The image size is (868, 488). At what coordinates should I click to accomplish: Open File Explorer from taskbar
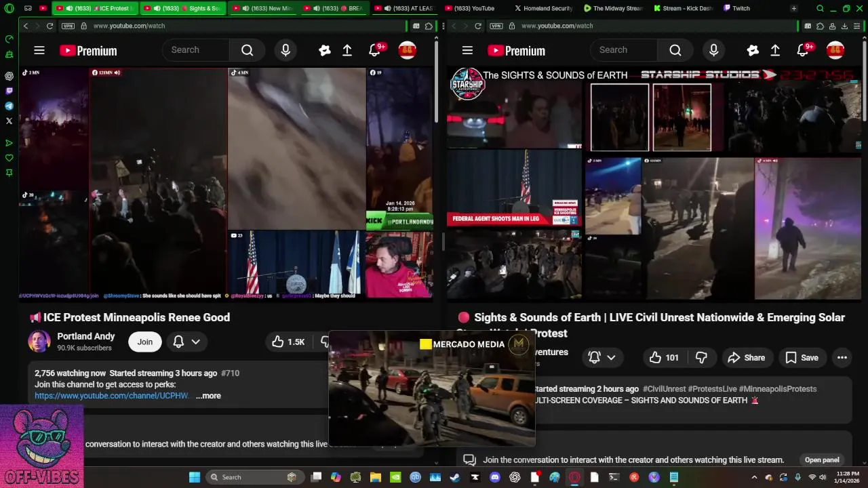coord(375,477)
